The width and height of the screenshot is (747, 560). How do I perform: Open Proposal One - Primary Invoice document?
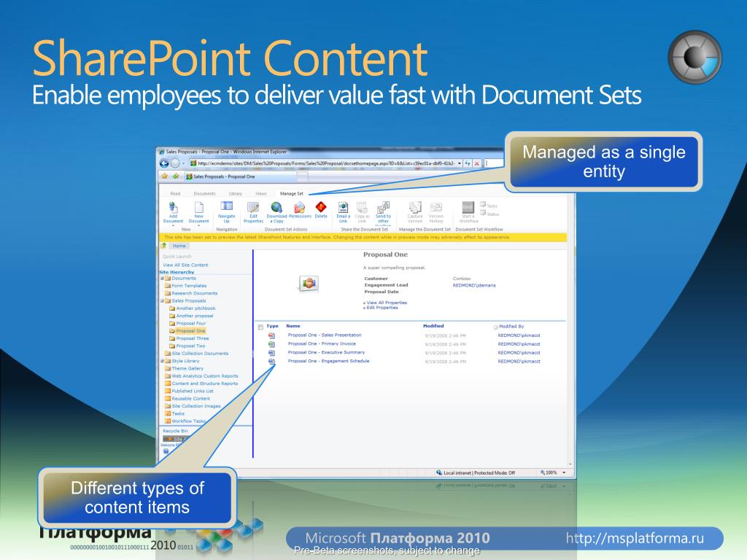tap(322, 344)
